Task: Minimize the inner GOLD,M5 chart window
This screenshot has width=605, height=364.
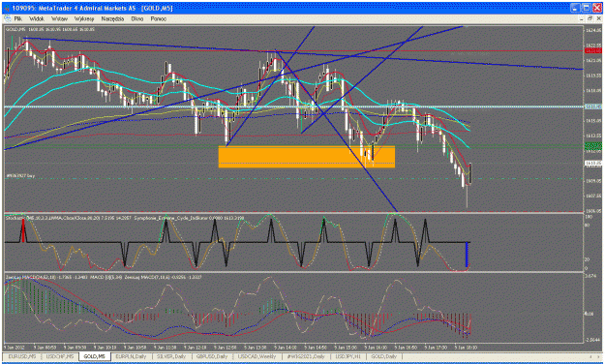Action: [582, 18]
